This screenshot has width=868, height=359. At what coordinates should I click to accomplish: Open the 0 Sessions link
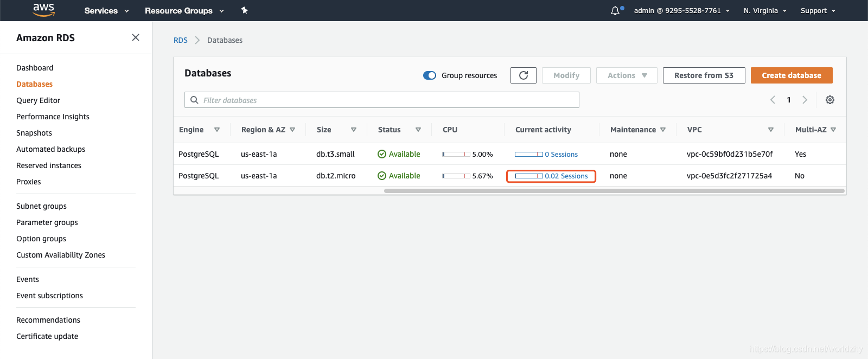coord(561,155)
